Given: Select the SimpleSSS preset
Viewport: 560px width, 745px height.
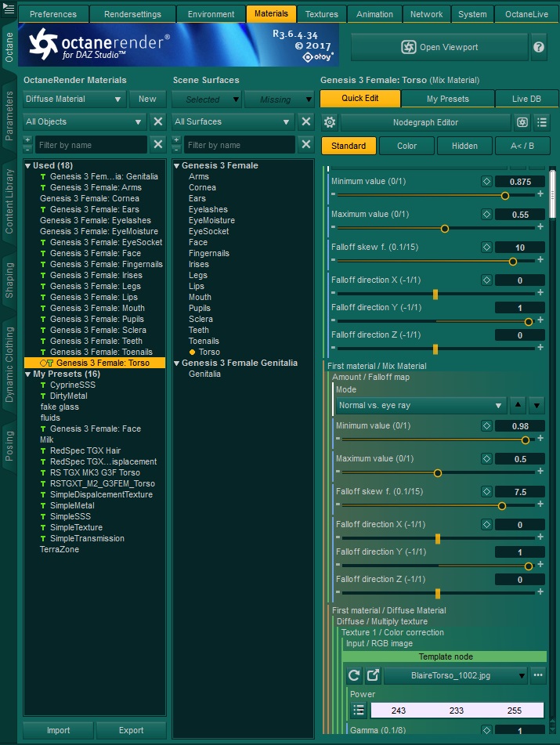Looking at the screenshot, I should pyautogui.click(x=70, y=516).
